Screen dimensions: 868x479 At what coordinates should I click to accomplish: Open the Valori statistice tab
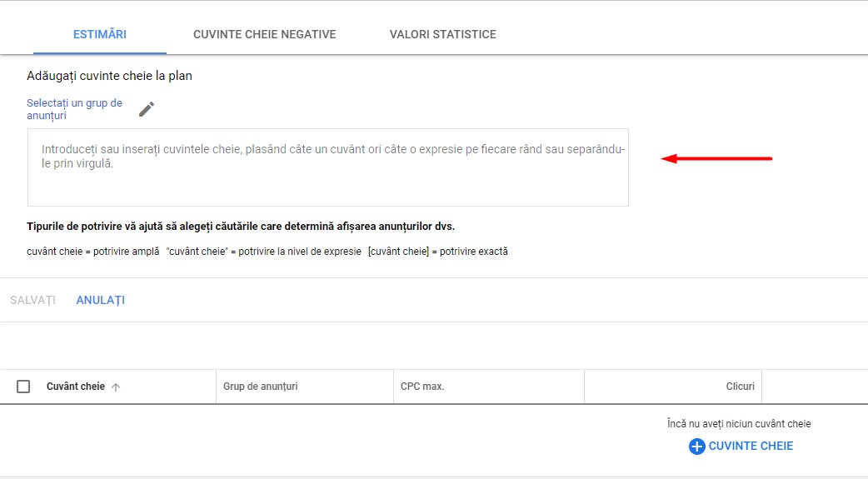(x=443, y=34)
